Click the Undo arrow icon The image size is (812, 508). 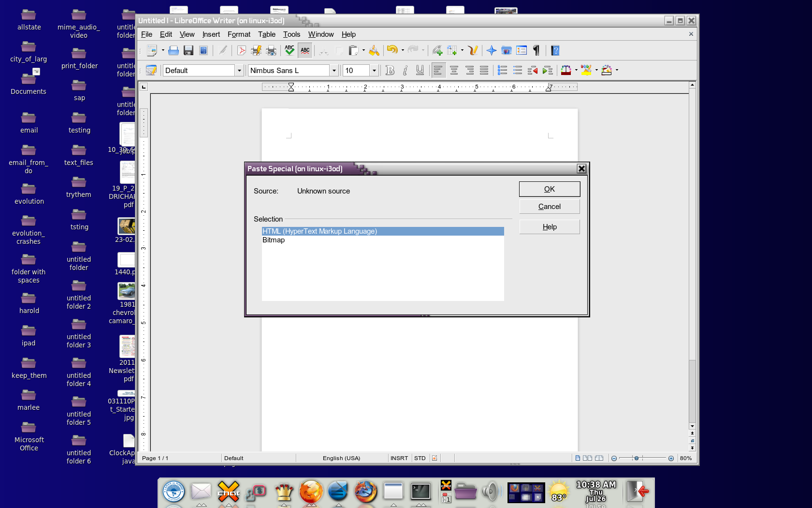392,50
